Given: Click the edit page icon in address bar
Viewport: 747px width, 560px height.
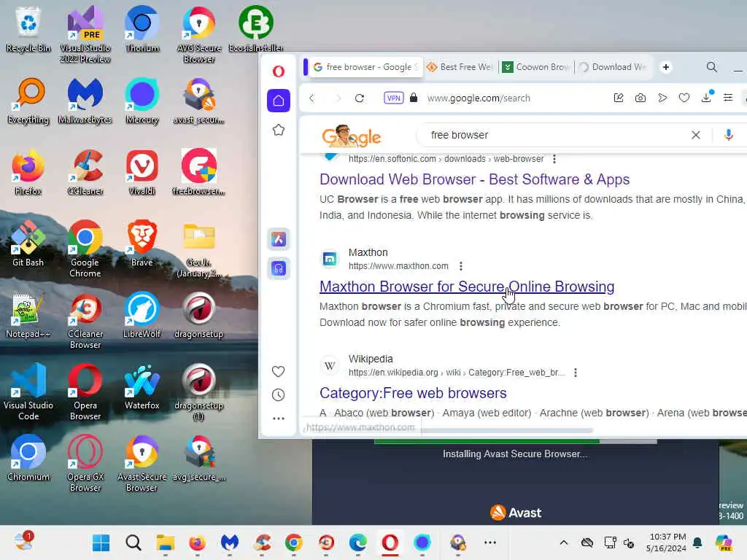Looking at the screenshot, I should (619, 98).
